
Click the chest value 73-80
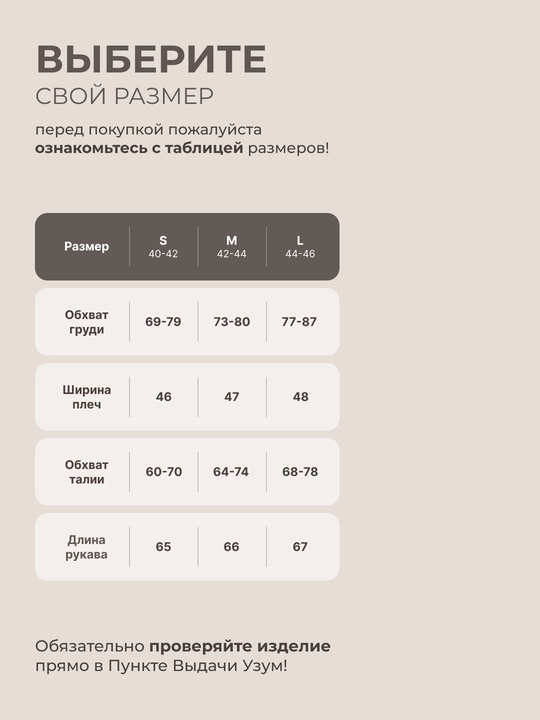click(231, 322)
